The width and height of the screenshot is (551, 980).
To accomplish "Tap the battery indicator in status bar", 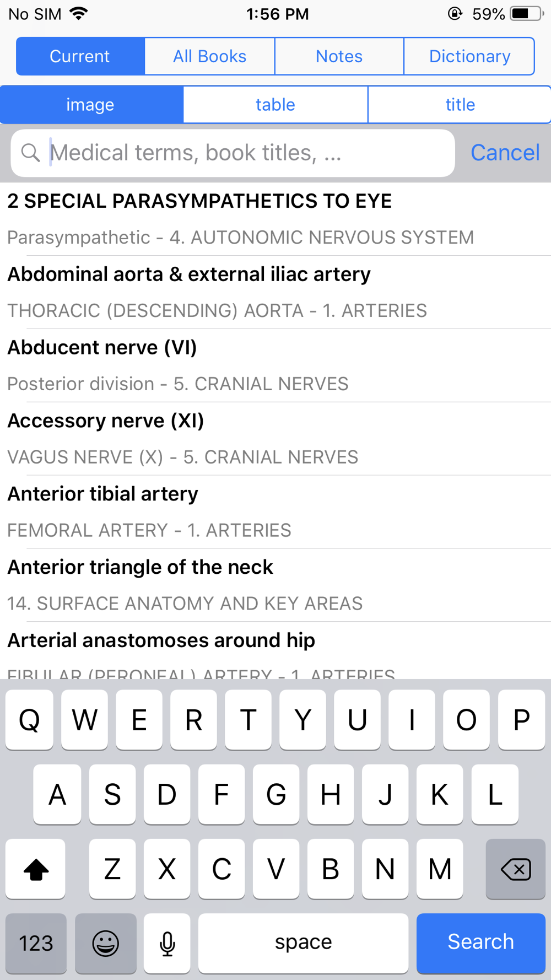I will [x=527, y=14].
